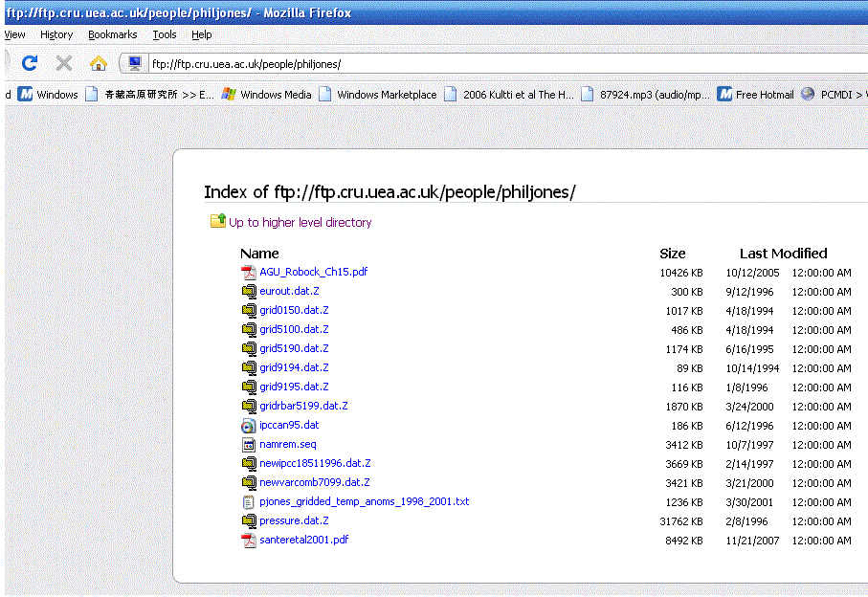Viewport: 868px width, 597px height.
Task: Click the Reload page icon
Action: (30, 64)
